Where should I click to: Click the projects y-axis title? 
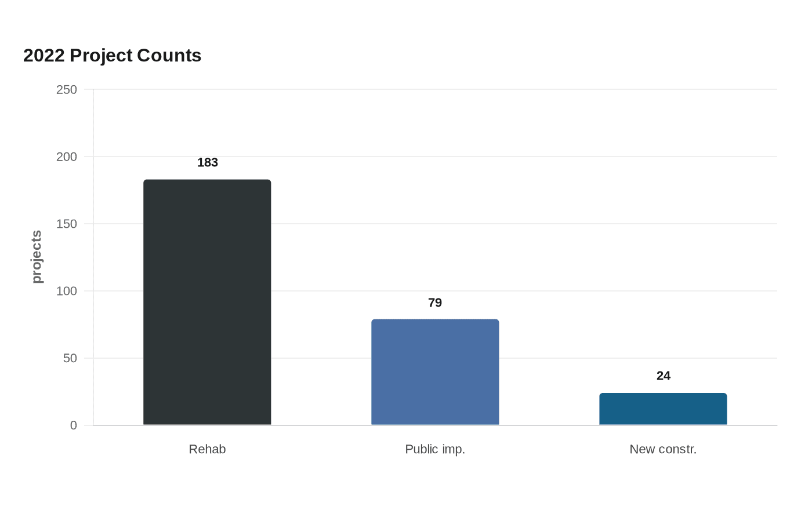37,257
